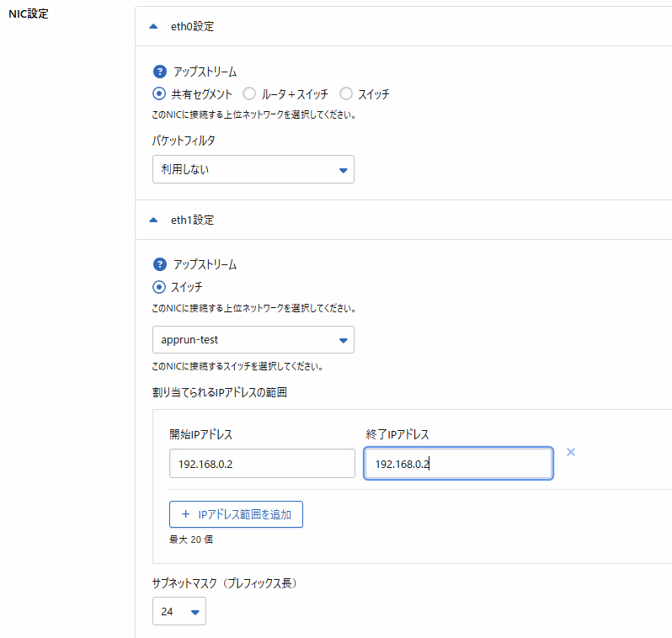Screen dimensions: 672x638
Task: Click このNICに接続するスイッチを選択してください text
Action: click(237, 366)
